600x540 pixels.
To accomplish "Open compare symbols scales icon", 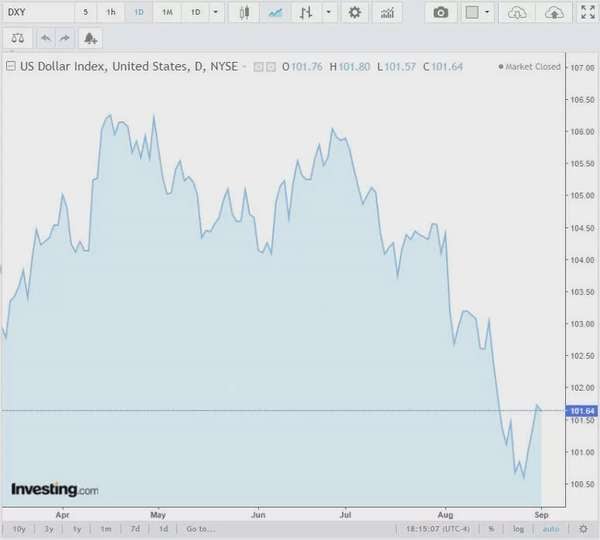I will 18,38.
